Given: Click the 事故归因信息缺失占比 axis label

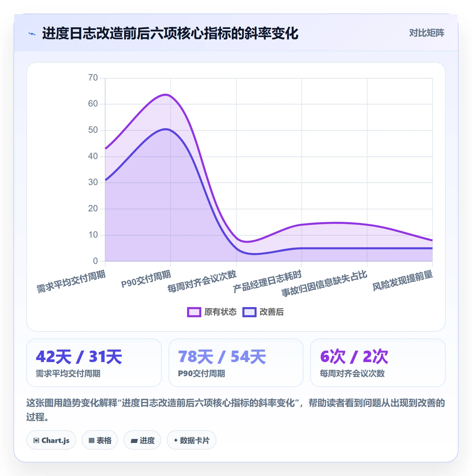Looking at the screenshot, I should tap(324, 284).
